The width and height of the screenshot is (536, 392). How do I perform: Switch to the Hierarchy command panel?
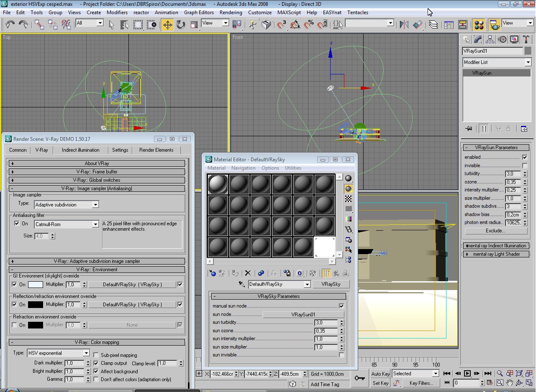[x=490, y=39]
